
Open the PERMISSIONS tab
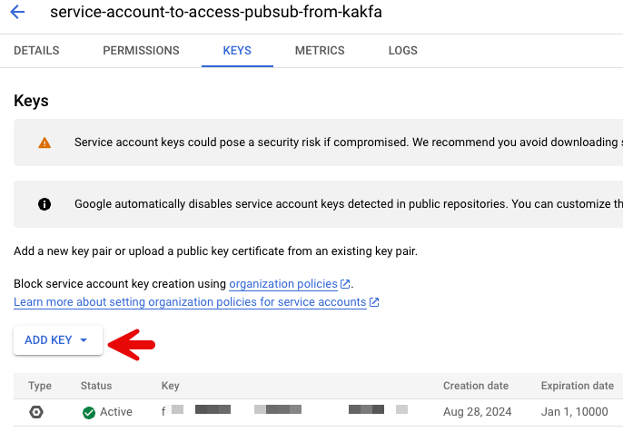[x=141, y=51]
